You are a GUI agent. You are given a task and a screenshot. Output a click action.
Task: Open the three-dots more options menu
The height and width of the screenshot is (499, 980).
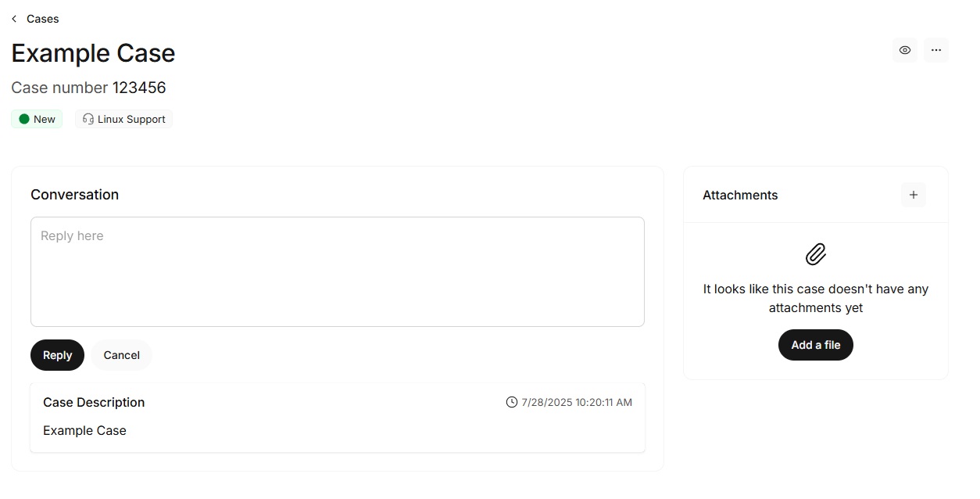click(x=936, y=50)
